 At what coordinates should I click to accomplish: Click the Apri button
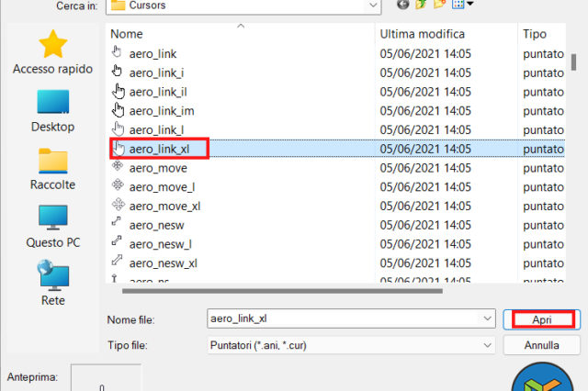pyautogui.click(x=542, y=319)
